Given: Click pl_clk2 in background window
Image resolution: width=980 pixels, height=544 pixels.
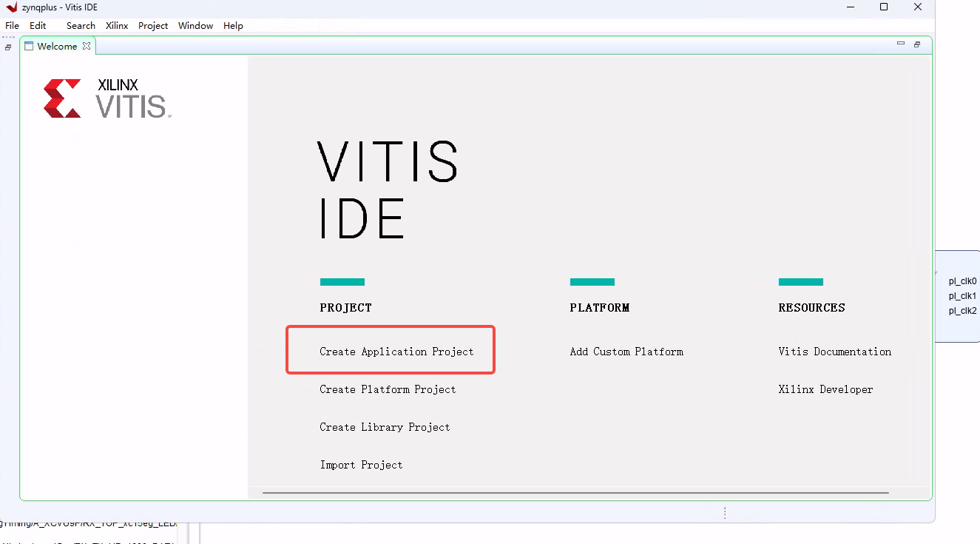Looking at the screenshot, I should pyautogui.click(x=962, y=311).
